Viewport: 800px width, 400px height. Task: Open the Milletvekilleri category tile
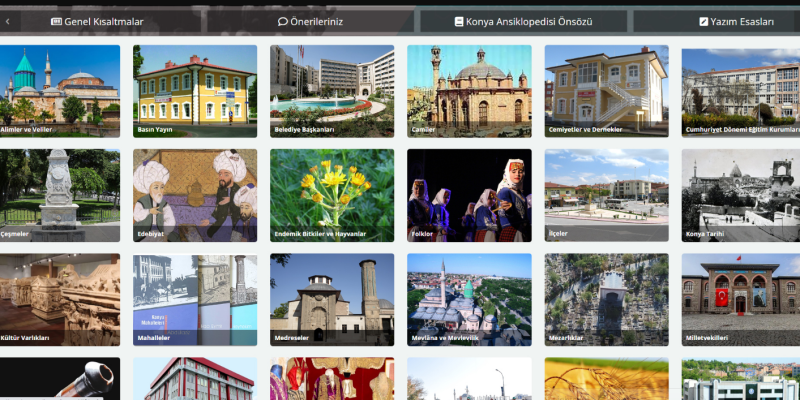pos(740,299)
